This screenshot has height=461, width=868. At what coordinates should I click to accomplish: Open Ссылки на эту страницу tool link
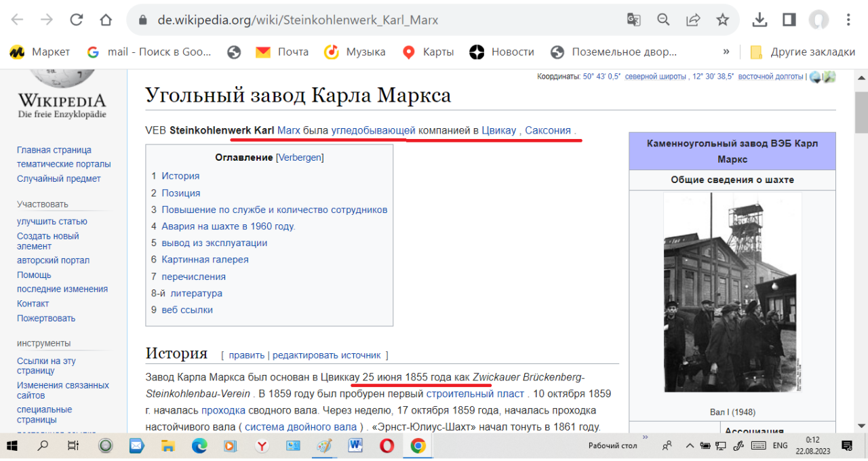pyautogui.click(x=46, y=366)
